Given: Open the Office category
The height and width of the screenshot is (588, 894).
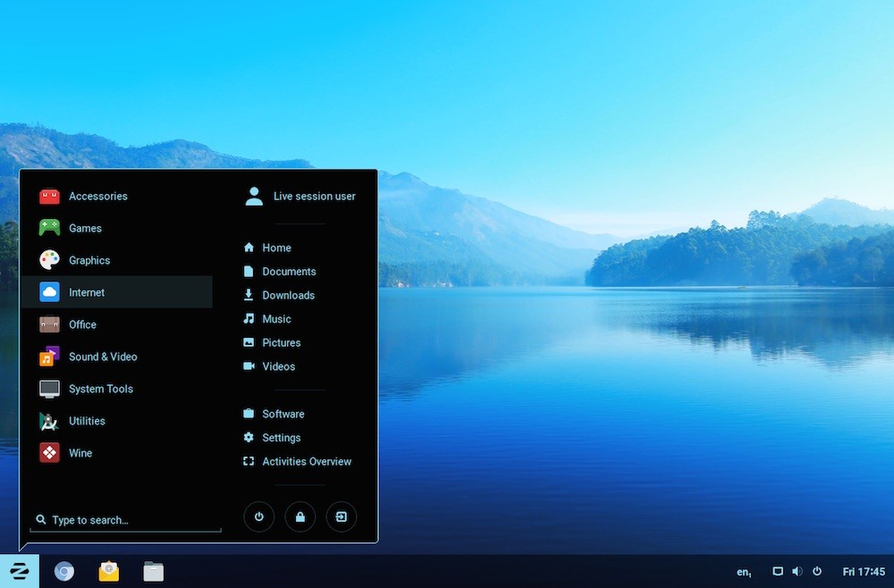Looking at the screenshot, I should [81, 324].
